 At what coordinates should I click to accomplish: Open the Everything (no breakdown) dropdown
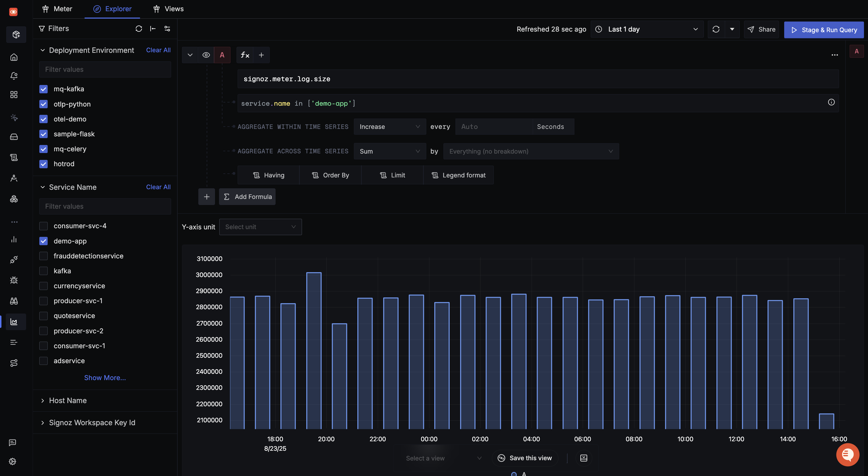(531, 151)
